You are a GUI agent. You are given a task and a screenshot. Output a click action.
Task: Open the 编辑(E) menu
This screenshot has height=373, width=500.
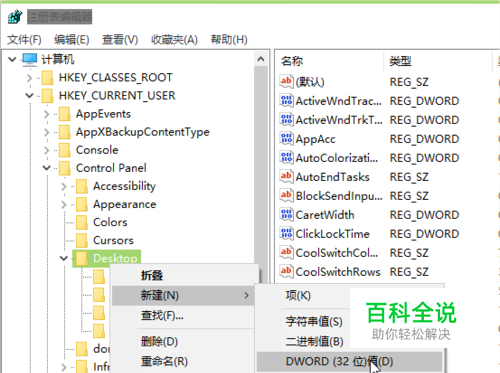72,40
